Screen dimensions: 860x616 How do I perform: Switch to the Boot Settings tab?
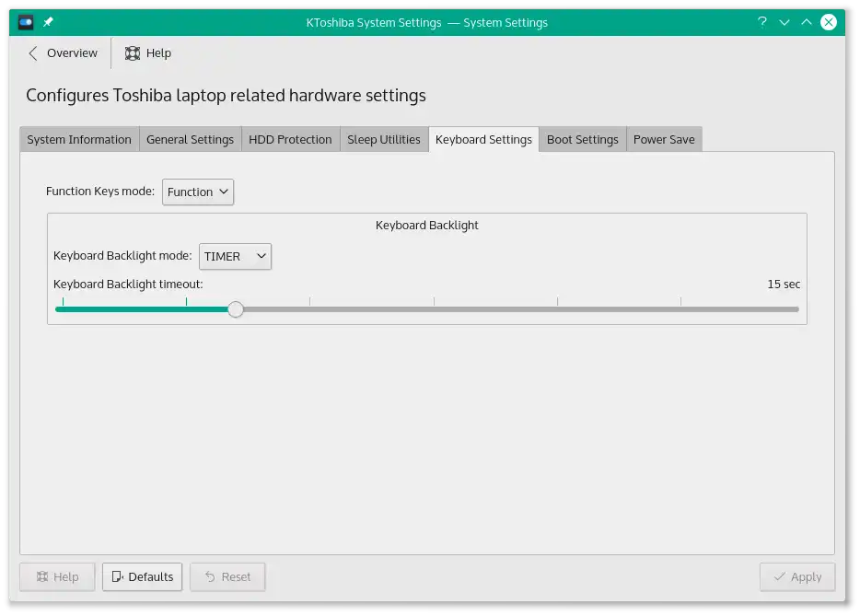(583, 139)
